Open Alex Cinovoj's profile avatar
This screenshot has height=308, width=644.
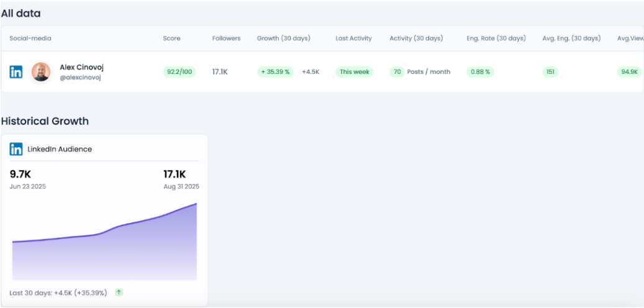pyautogui.click(x=41, y=72)
